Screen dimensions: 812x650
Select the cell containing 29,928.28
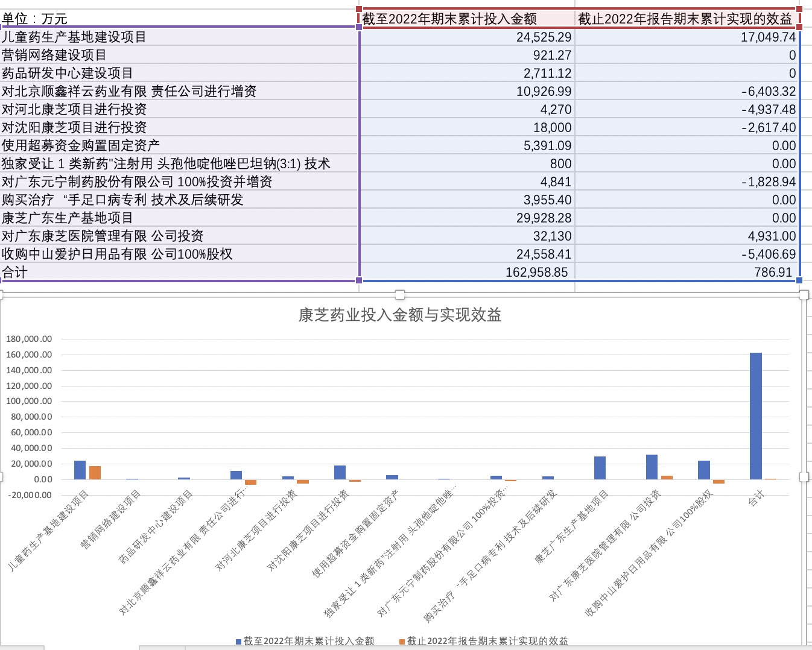point(467,218)
